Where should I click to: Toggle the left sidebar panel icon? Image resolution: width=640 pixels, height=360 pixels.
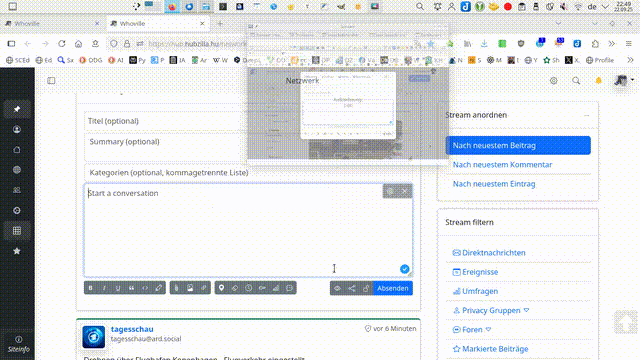tap(51, 81)
